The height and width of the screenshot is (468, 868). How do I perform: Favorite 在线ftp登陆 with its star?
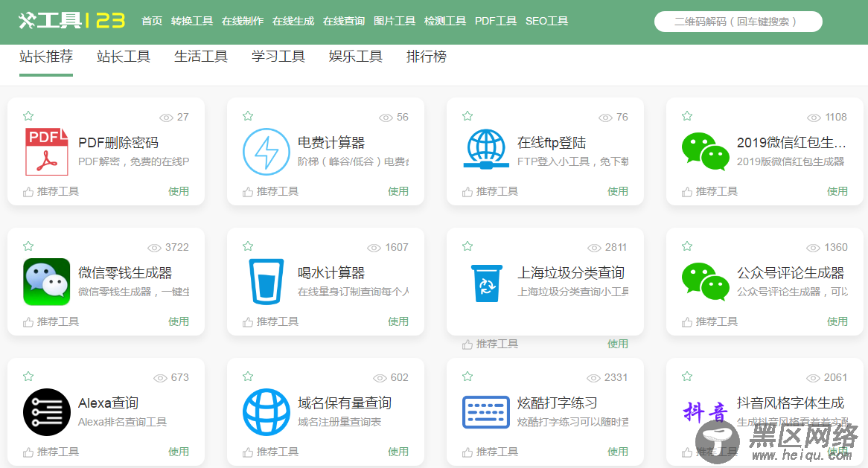click(x=467, y=115)
